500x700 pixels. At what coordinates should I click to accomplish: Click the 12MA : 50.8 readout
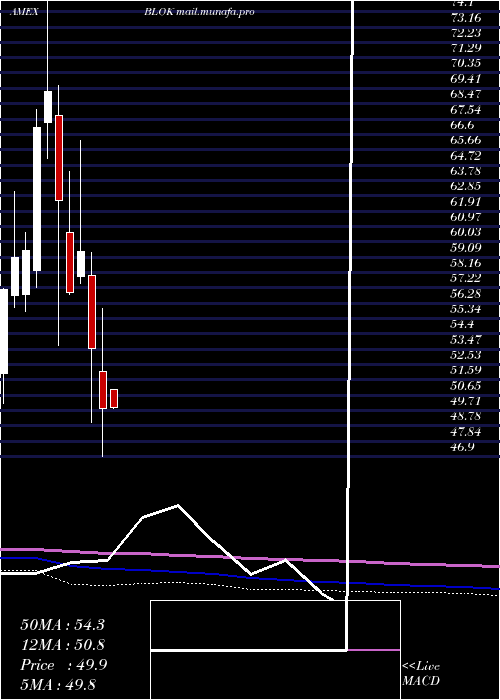[62, 645]
